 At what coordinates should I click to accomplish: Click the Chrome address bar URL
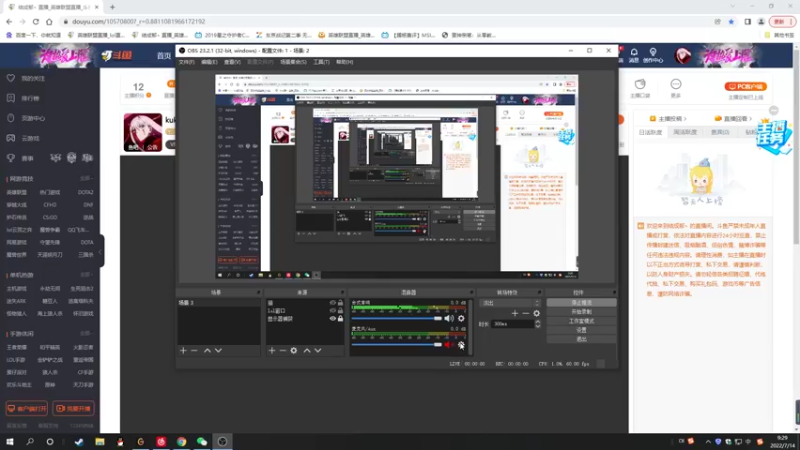139,21
